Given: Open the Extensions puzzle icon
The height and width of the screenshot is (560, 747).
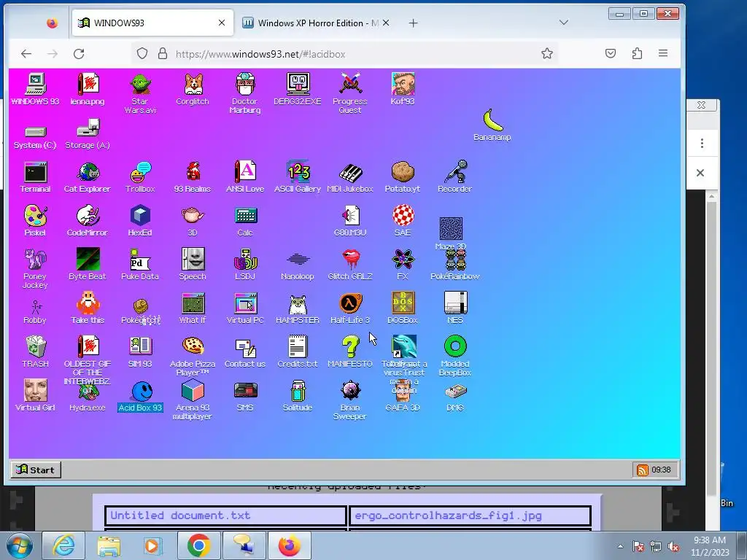Looking at the screenshot, I should [637, 53].
